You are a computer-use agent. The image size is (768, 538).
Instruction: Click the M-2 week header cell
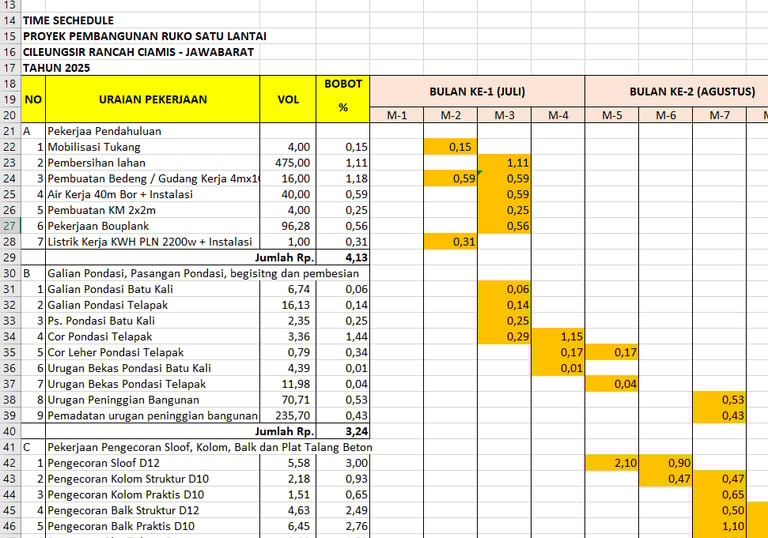pos(451,115)
